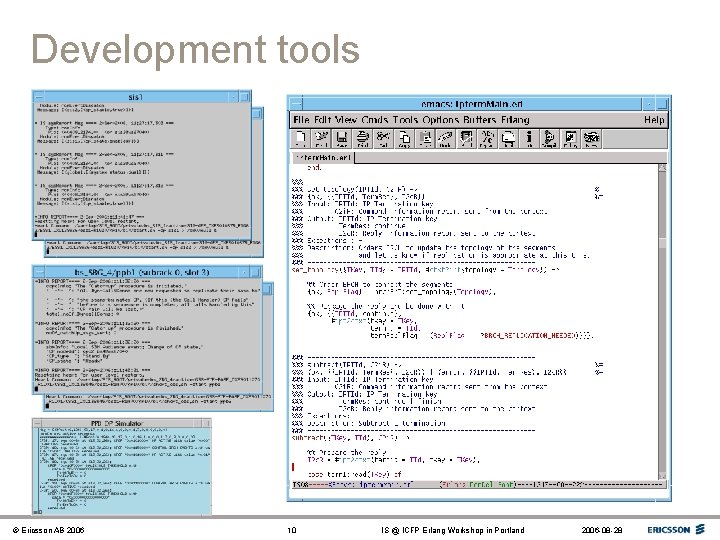The height and width of the screenshot is (540, 720).
Task: Click the emacs scrollbar down arrow
Action: [662, 475]
